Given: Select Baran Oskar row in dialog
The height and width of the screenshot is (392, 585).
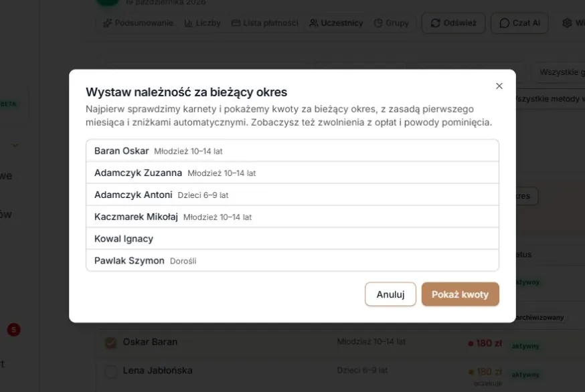Looking at the screenshot, I should [292, 151].
